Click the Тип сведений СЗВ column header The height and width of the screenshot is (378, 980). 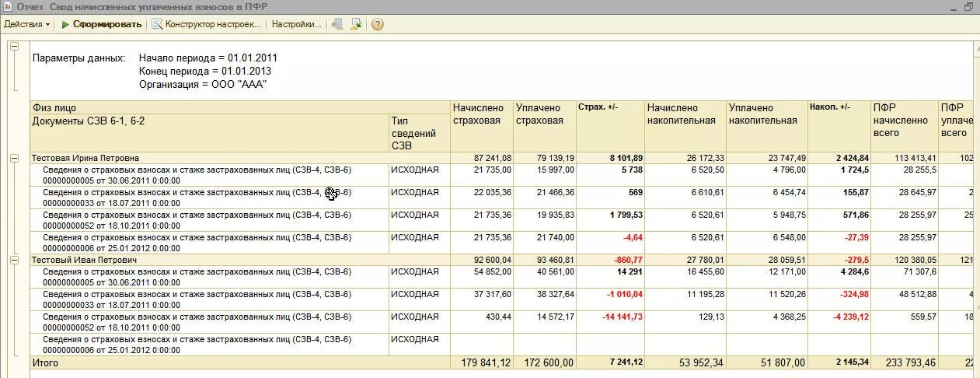click(420, 133)
